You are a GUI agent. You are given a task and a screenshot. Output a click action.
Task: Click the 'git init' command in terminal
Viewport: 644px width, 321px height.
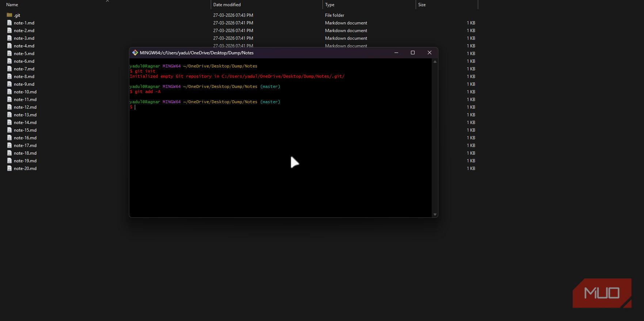click(x=145, y=71)
